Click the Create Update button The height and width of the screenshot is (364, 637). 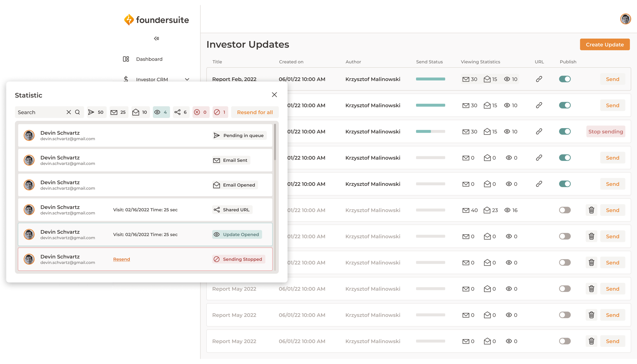coord(604,44)
